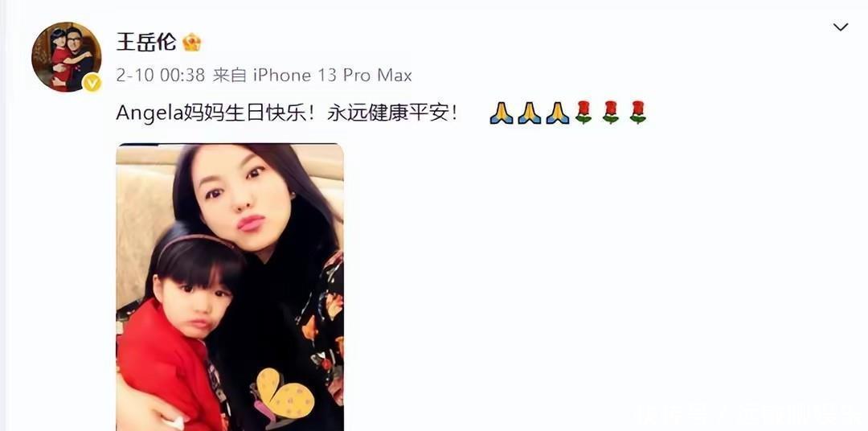This screenshot has width=868, height=431.
Task: Click the 来自 source label
Action: tap(229, 76)
